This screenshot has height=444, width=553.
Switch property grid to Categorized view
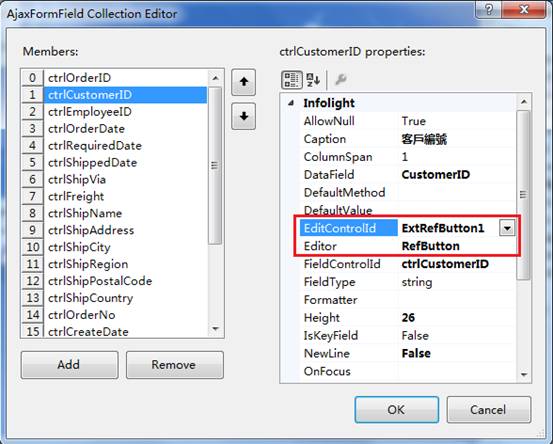tap(291, 80)
